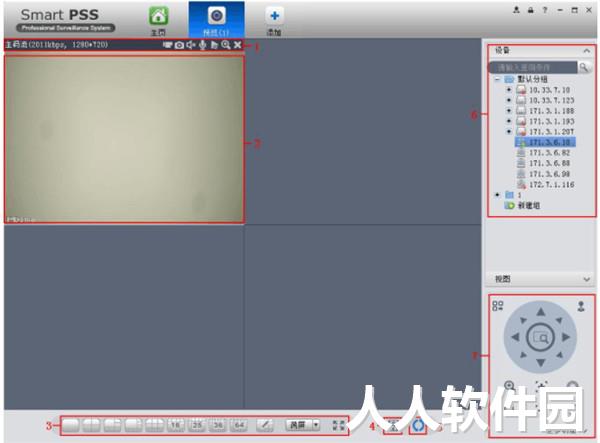The image size is (600, 443).
Task: Choose the third split layout button
Action: click(x=112, y=425)
